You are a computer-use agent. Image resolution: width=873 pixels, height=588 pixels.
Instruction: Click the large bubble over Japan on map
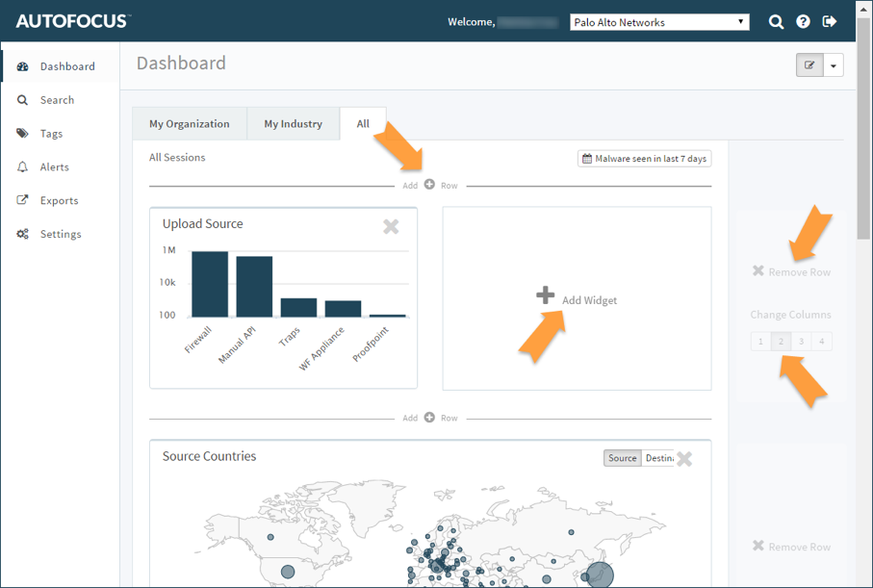(601, 575)
